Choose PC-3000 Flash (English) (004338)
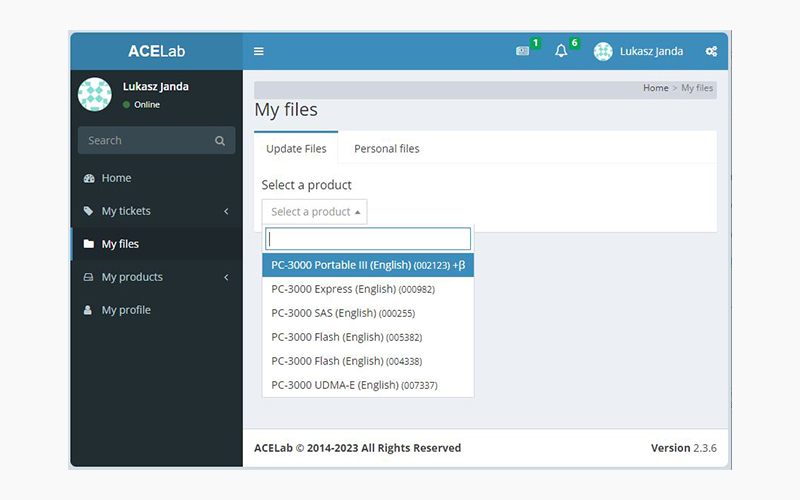 pos(368,361)
